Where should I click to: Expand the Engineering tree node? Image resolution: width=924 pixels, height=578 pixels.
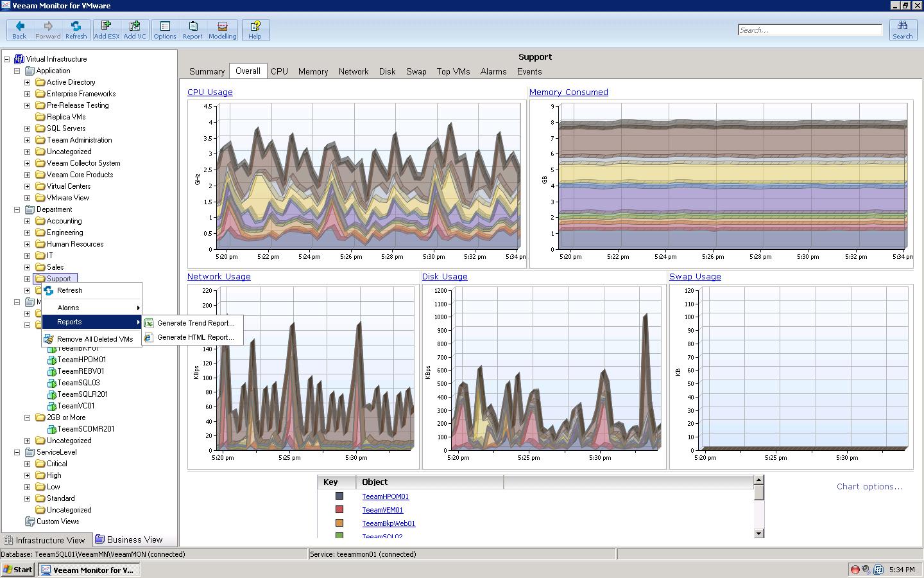point(28,232)
